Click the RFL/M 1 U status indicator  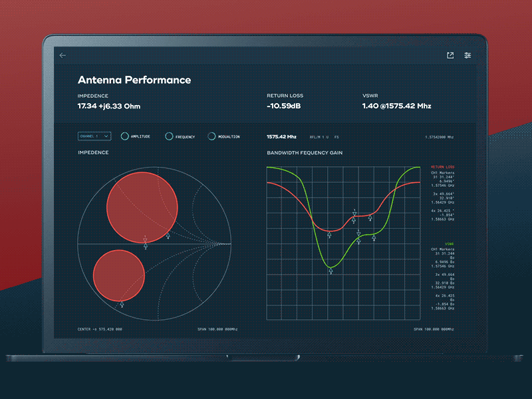318,136
